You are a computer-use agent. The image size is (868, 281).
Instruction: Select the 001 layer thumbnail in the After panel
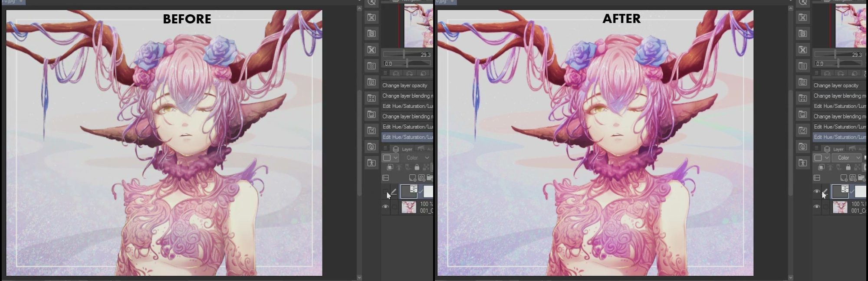click(840, 207)
